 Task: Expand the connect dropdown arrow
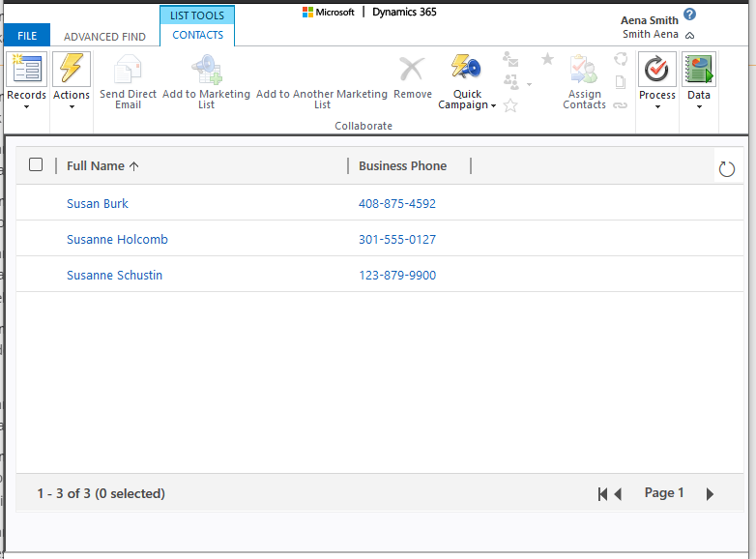pos(529,84)
